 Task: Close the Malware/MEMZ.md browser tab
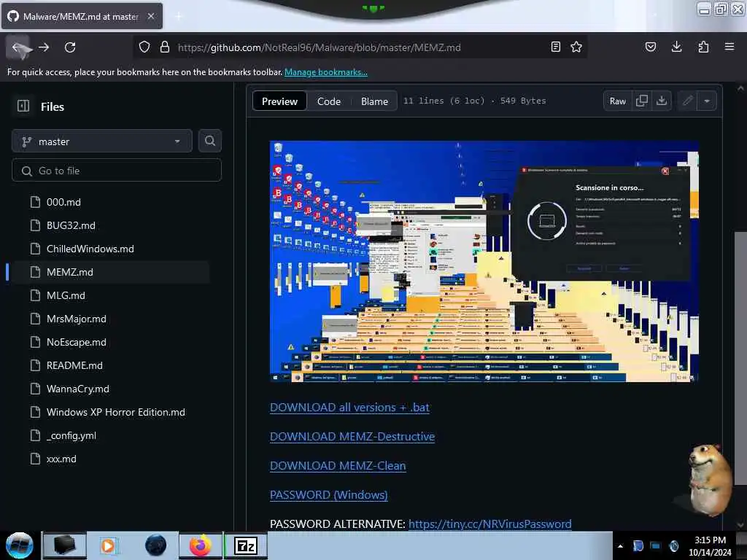coord(151,16)
